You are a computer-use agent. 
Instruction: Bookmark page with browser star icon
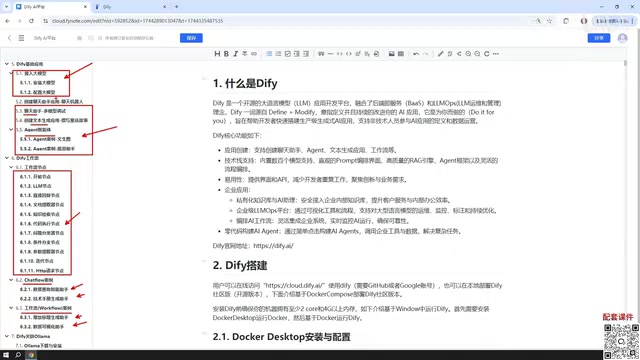point(549,21)
